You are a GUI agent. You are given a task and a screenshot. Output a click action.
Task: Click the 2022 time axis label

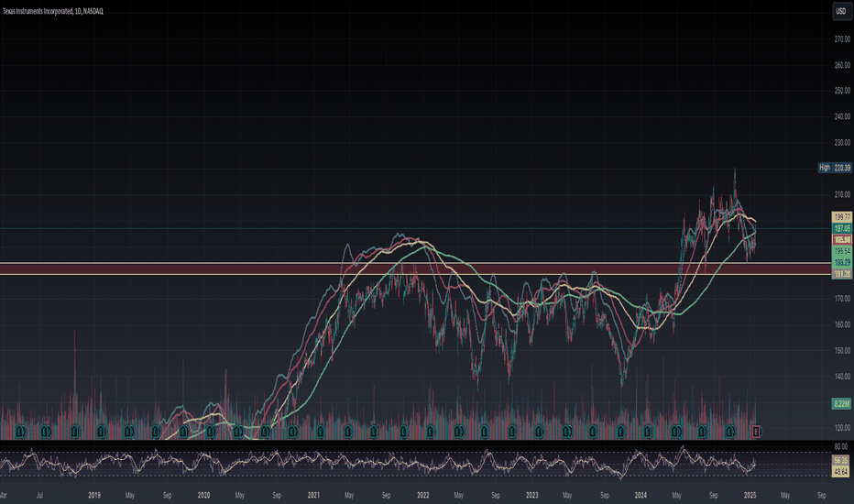tap(422, 495)
